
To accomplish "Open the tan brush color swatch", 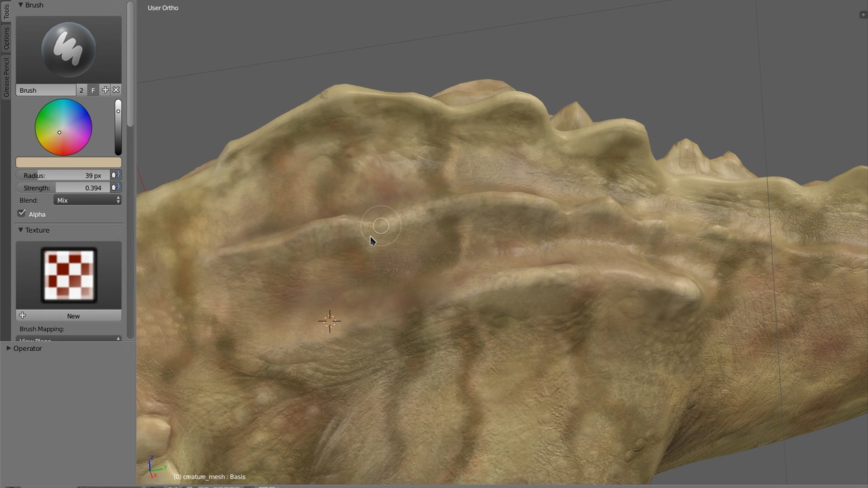I will 68,163.
